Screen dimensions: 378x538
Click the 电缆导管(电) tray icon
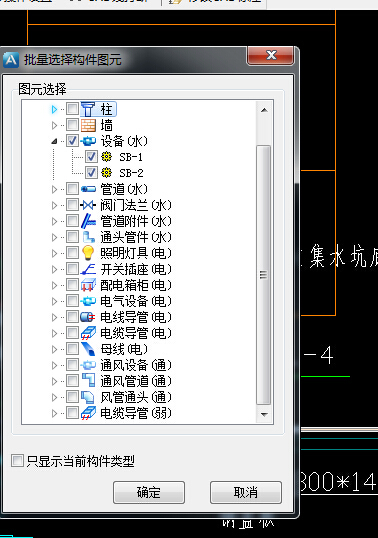click(88, 333)
